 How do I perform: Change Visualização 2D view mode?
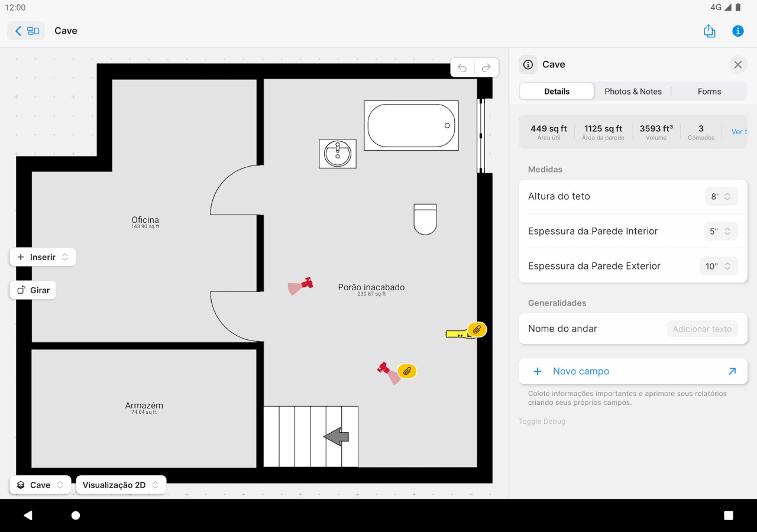121,485
